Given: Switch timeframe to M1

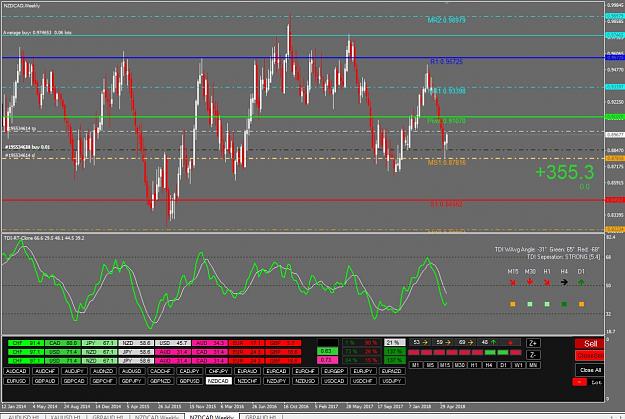Looking at the screenshot, I should pyautogui.click(x=415, y=365).
